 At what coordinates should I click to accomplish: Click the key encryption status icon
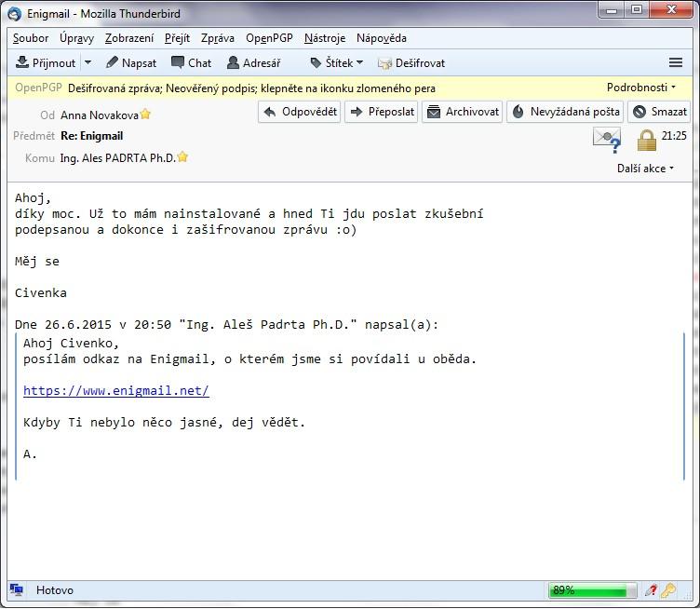tap(668, 590)
